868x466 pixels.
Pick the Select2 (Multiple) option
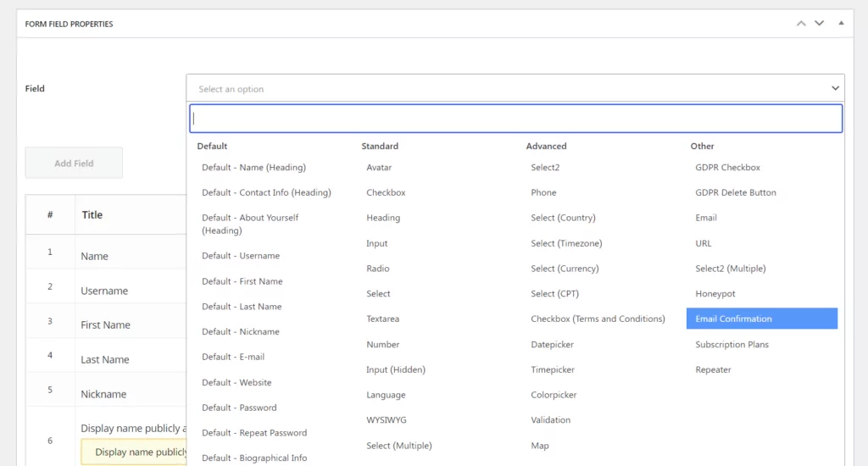click(x=730, y=269)
